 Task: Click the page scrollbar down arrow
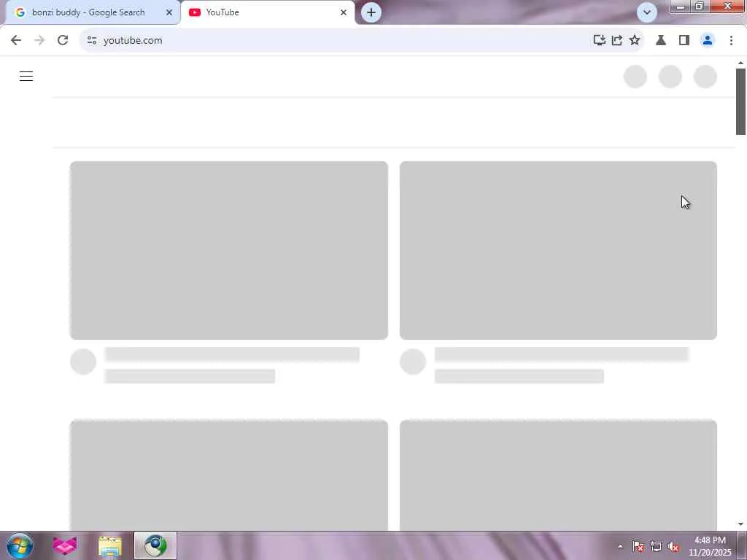740,524
